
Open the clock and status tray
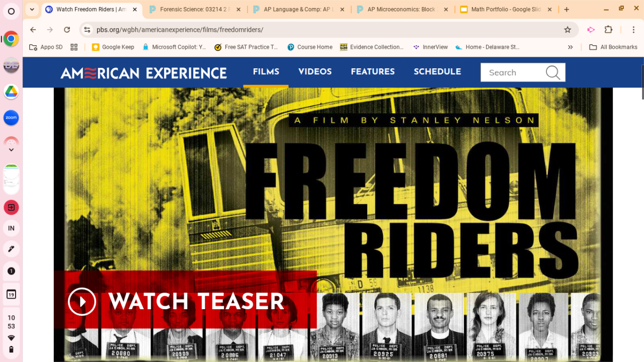point(11,334)
